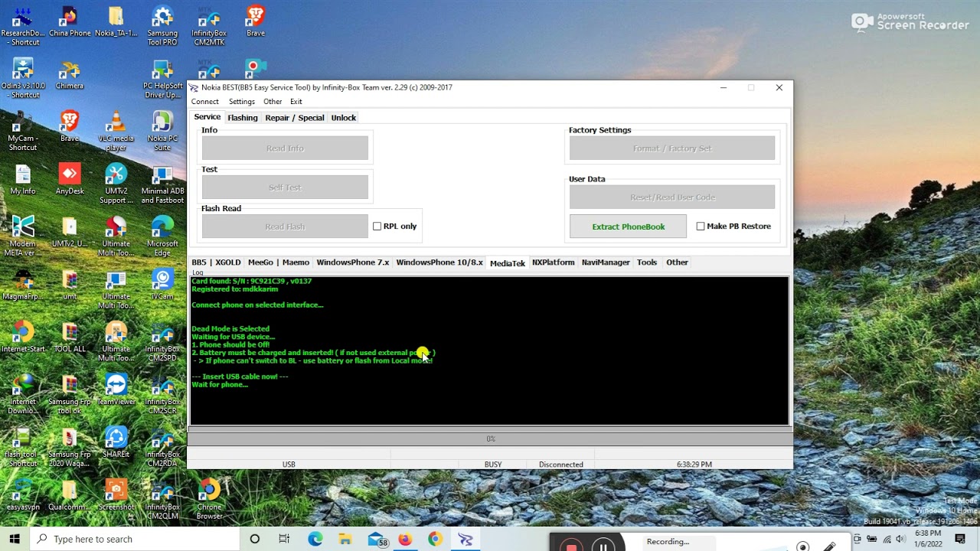Open VLC media player desktop icon
Image resolution: width=980 pixels, height=551 pixels.
116,131
